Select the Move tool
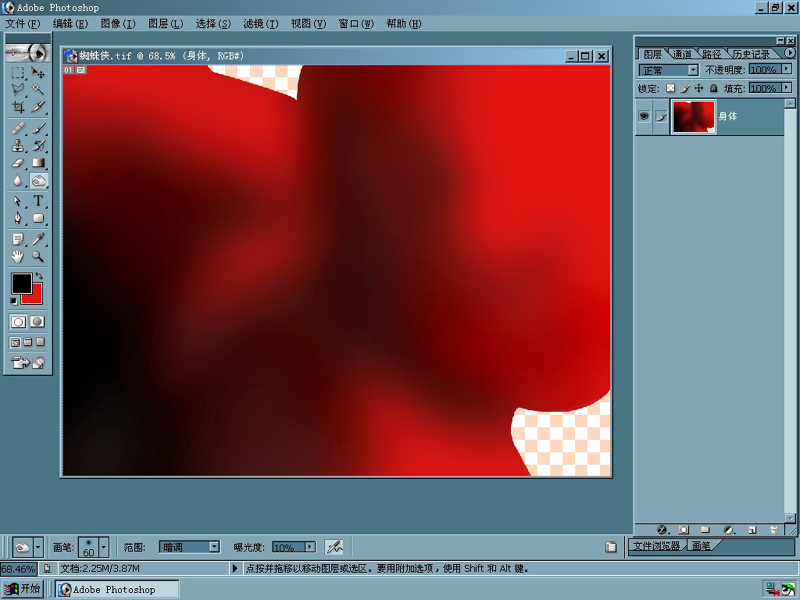The width and height of the screenshot is (800, 600). coord(38,73)
